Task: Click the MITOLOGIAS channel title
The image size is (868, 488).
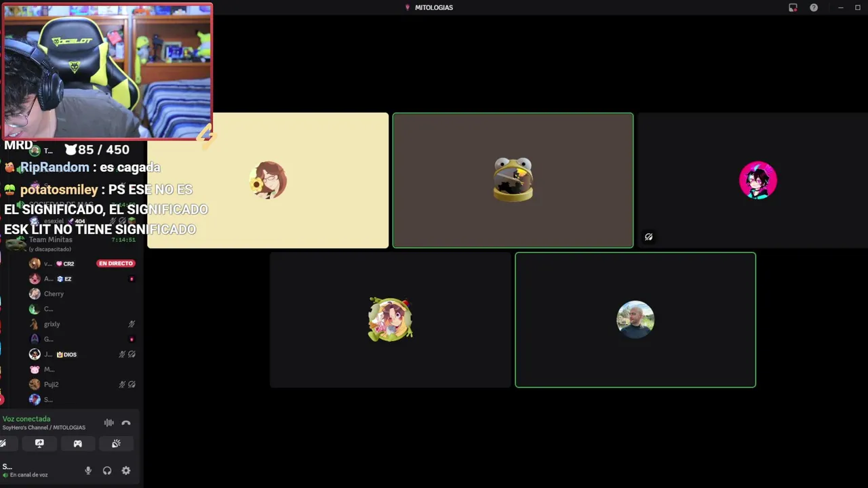Action: tap(434, 7)
